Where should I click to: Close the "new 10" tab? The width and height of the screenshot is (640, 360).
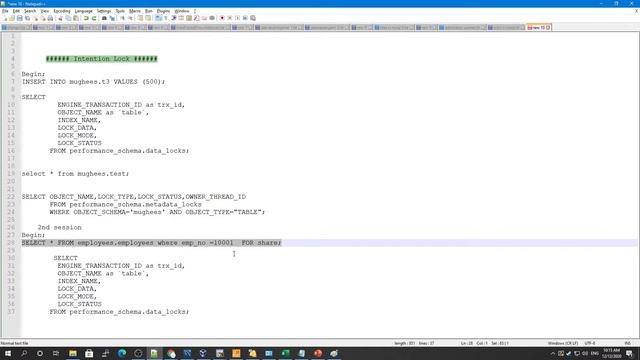(548, 27)
